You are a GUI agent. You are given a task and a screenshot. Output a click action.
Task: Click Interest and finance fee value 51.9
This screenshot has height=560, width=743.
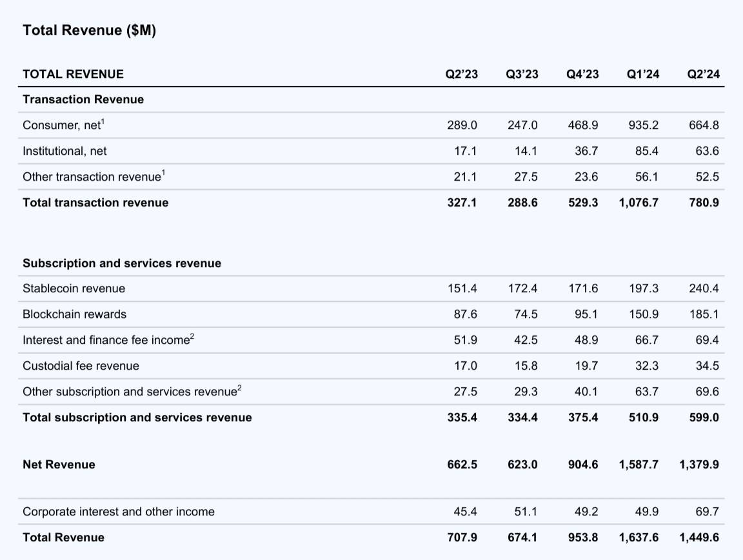(x=465, y=340)
